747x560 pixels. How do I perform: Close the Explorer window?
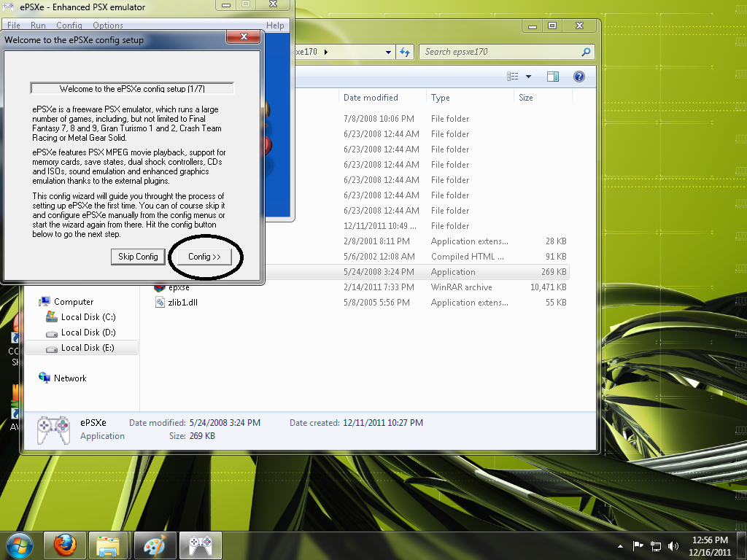(579, 26)
